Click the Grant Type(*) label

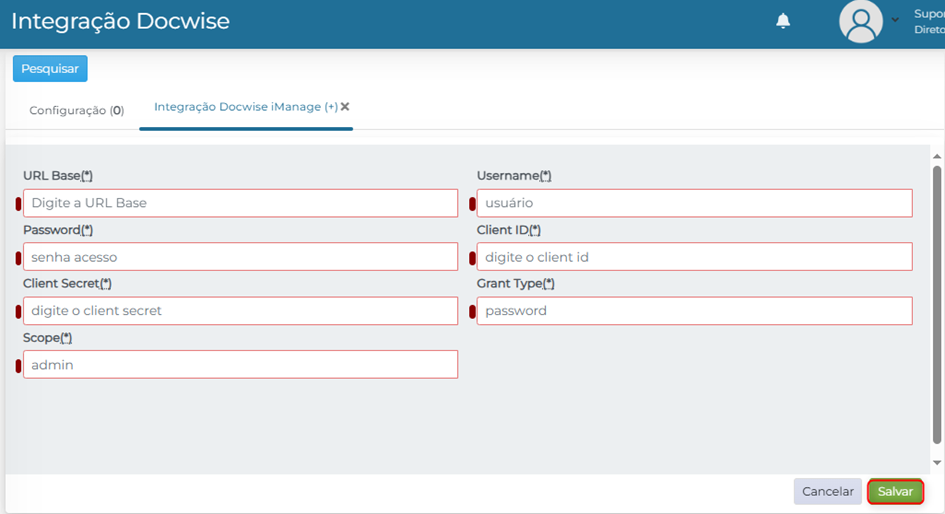point(516,284)
